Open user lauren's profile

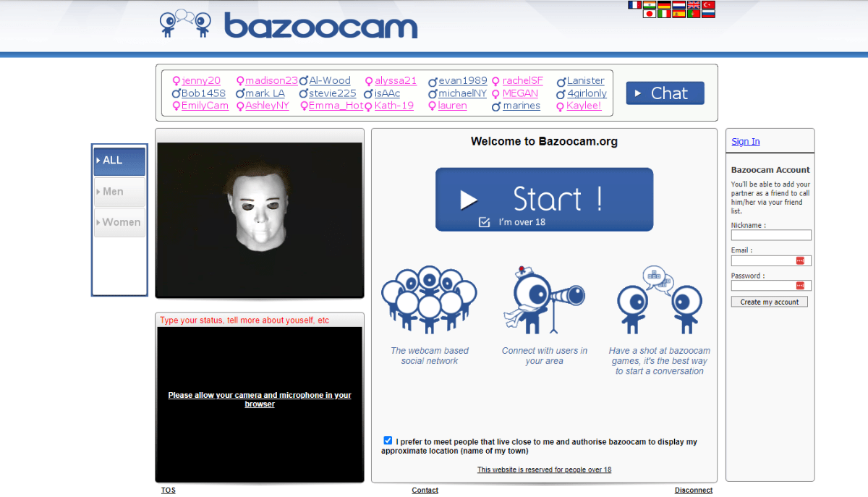(x=453, y=106)
